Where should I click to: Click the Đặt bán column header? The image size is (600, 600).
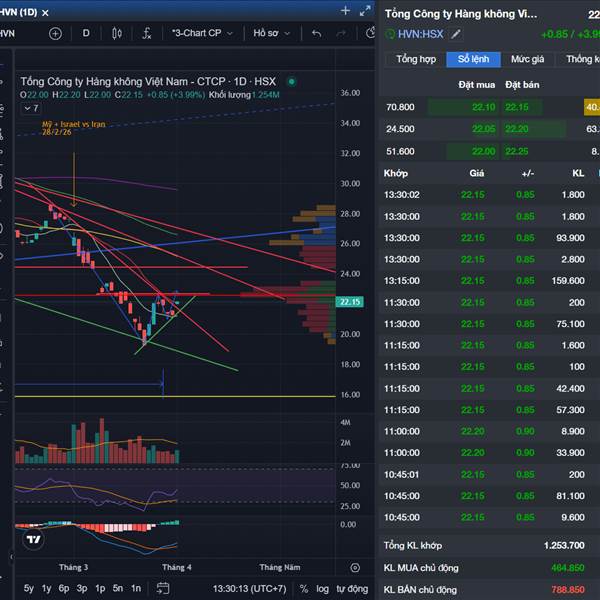coord(522,85)
